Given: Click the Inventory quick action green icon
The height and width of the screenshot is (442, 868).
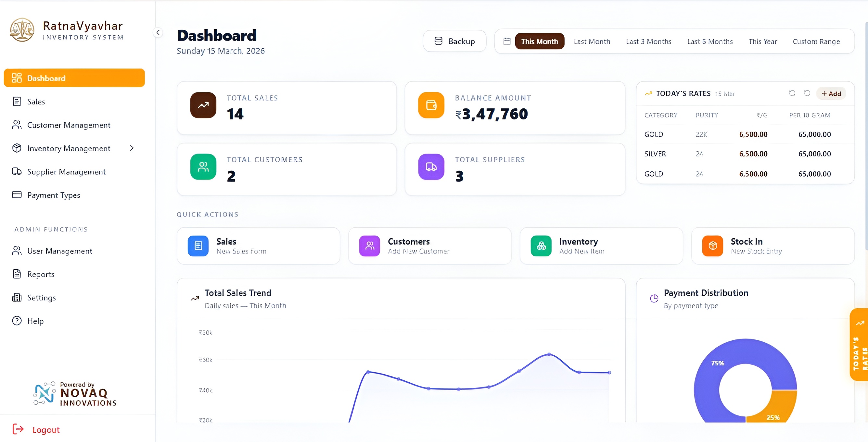Looking at the screenshot, I should click(x=541, y=246).
